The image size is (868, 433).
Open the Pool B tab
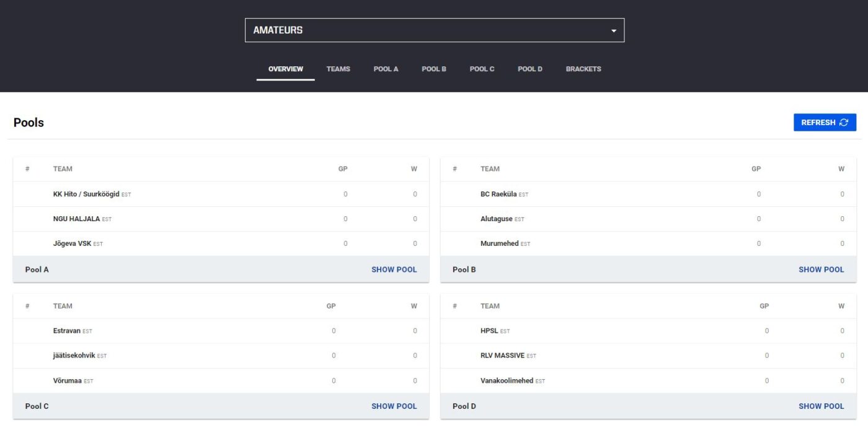coord(434,69)
